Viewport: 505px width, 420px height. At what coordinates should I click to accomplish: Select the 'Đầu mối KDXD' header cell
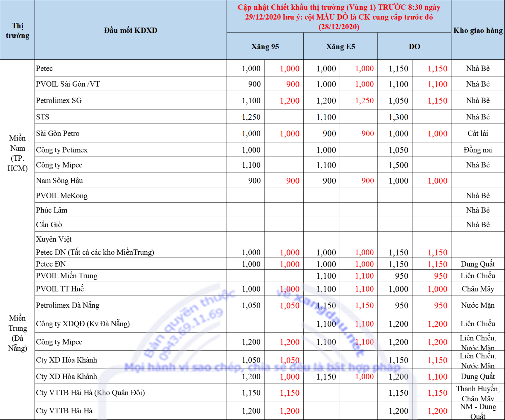(x=131, y=30)
